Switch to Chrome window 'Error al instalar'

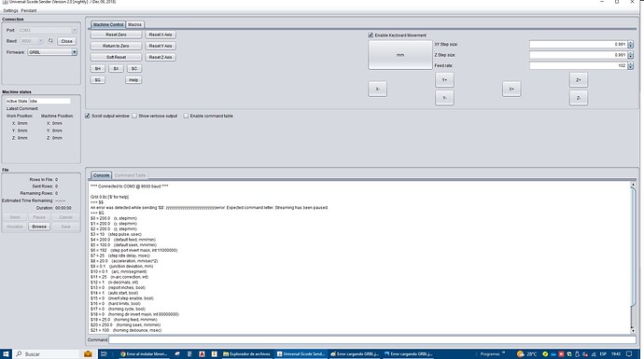pyautogui.click(x=144, y=353)
